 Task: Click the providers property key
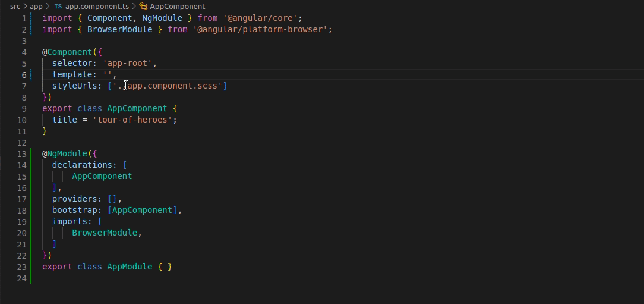(75, 199)
